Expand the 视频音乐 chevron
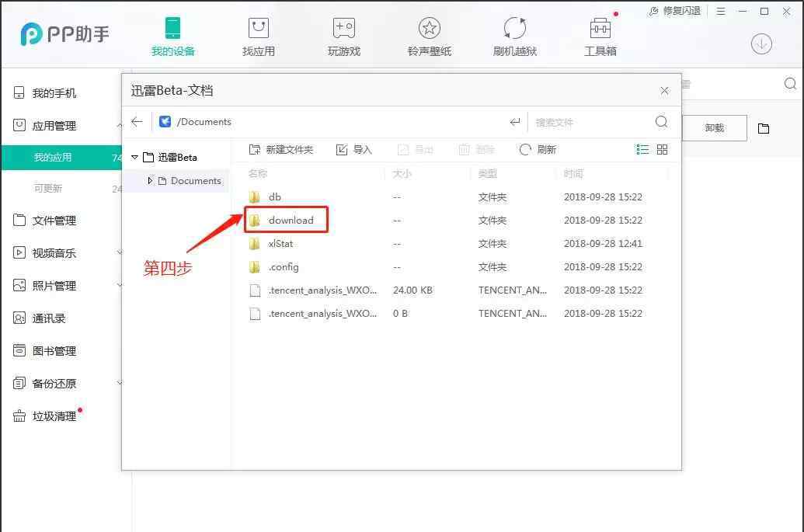804x532 pixels. point(119,252)
